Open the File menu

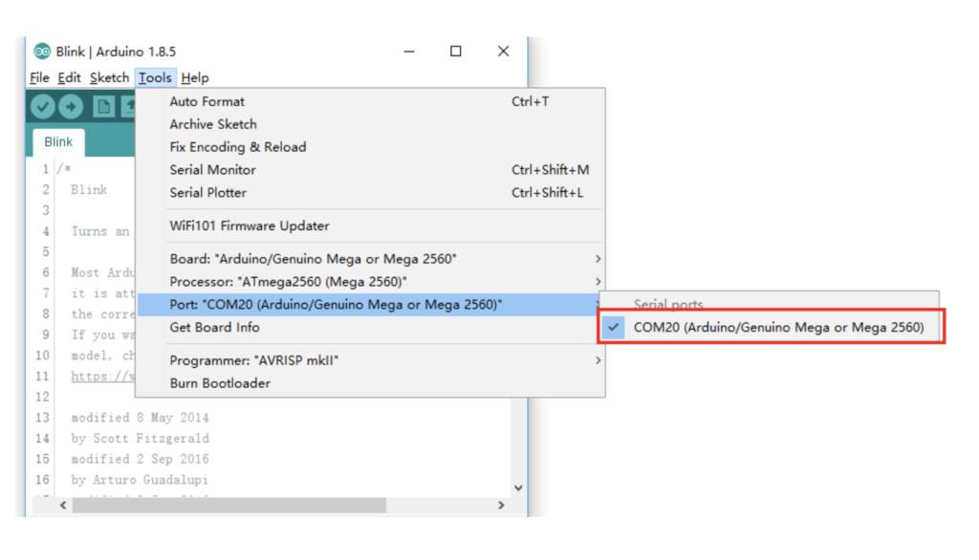(38, 77)
